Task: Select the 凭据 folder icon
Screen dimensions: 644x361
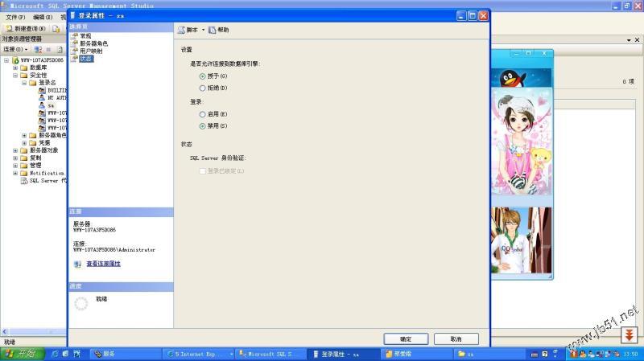Action: click(x=33, y=143)
